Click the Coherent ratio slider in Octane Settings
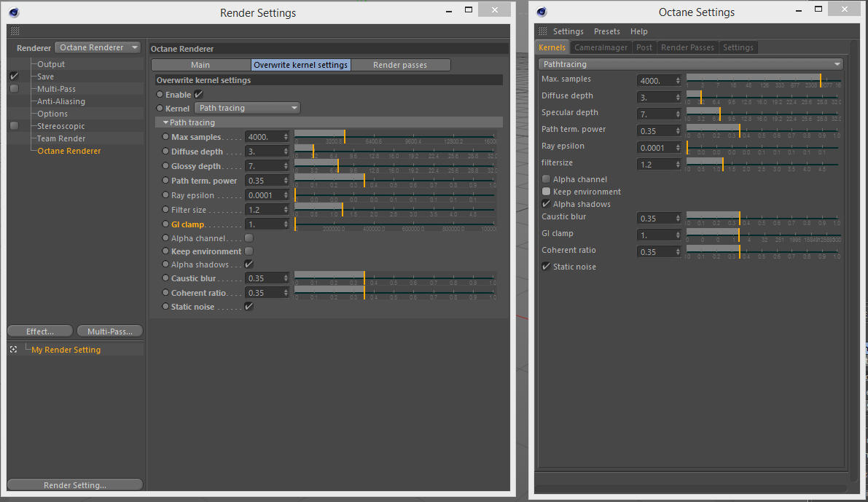Screen dimensions: 868x502 coord(764,252)
